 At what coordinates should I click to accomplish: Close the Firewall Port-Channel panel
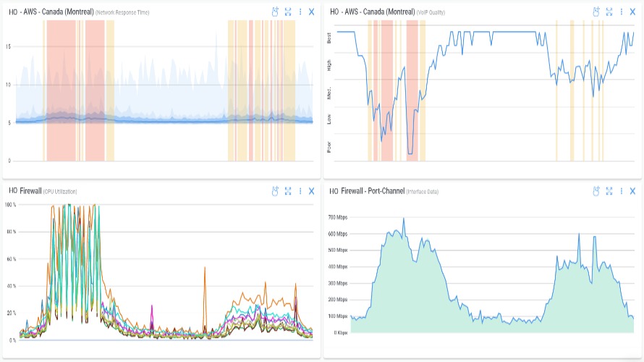pyautogui.click(x=632, y=191)
